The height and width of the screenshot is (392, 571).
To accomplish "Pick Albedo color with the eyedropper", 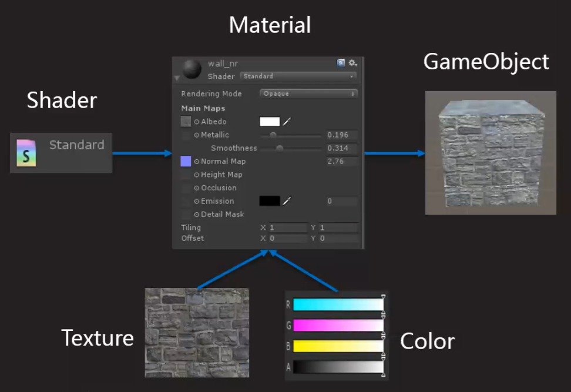I will (287, 121).
